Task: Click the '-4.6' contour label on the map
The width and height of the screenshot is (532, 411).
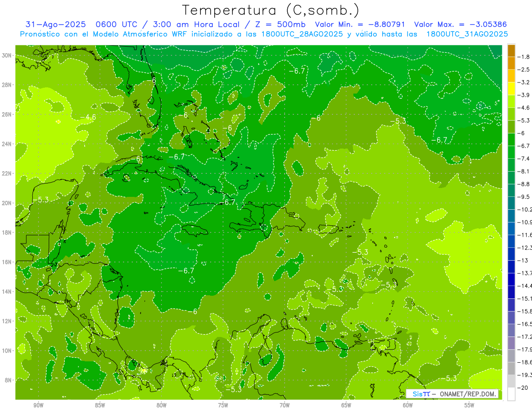Action: pos(88,117)
